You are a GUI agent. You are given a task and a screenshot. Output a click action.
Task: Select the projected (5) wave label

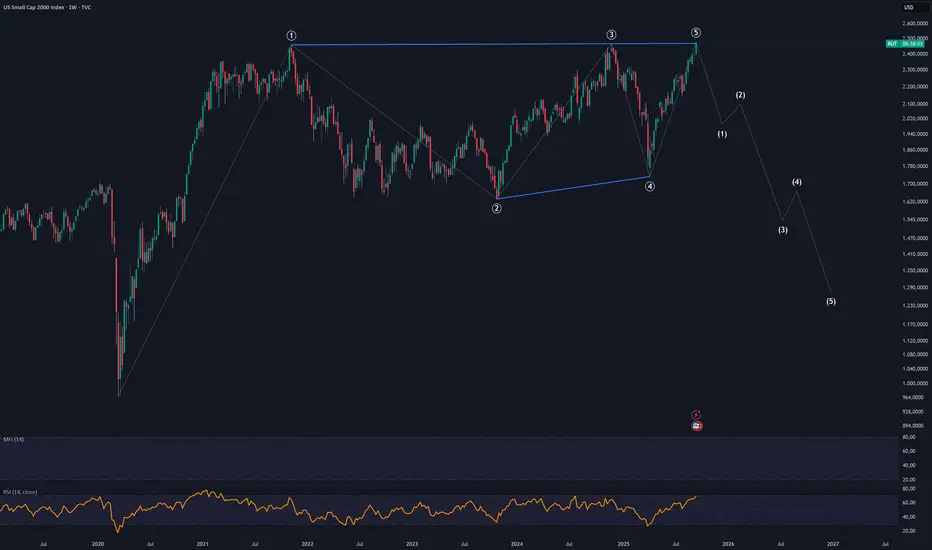pos(831,301)
